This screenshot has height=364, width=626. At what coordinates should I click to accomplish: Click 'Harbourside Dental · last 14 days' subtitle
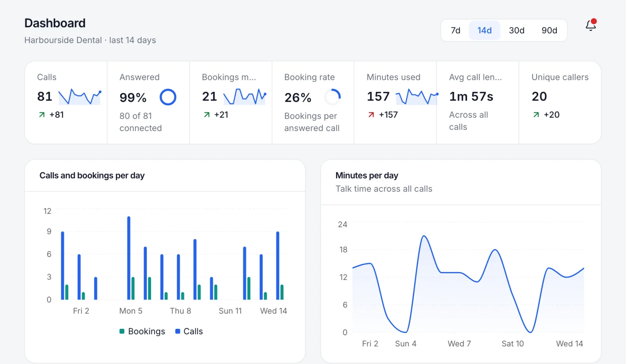coord(90,40)
